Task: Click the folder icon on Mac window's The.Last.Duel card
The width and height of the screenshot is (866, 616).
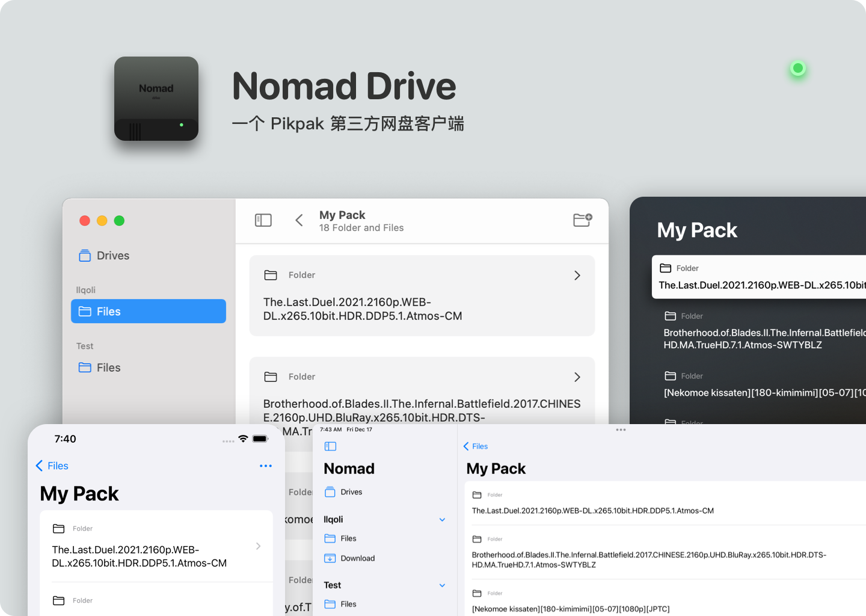Action: 271,275
